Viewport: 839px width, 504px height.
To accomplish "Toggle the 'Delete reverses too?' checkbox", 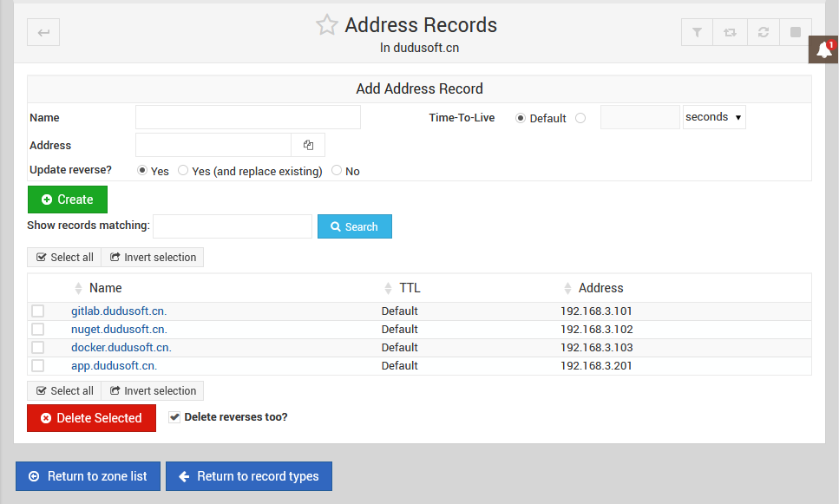I will coord(175,417).
